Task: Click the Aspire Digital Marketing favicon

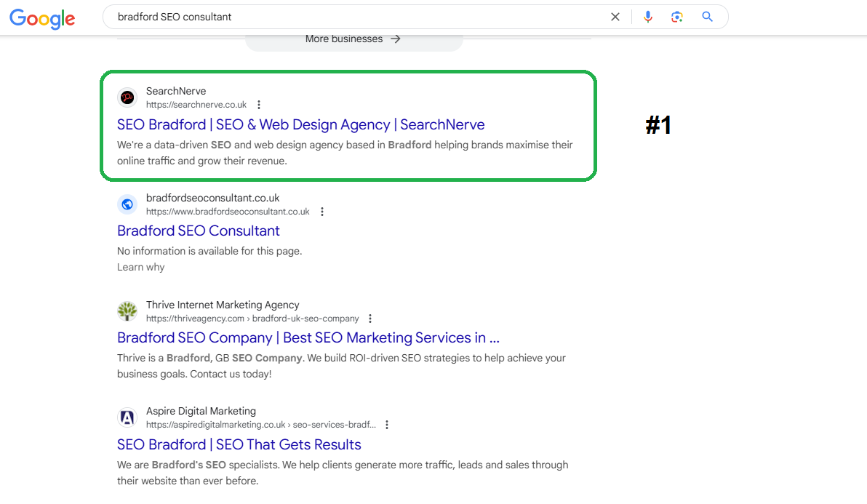Action: [x=127, y=417]
